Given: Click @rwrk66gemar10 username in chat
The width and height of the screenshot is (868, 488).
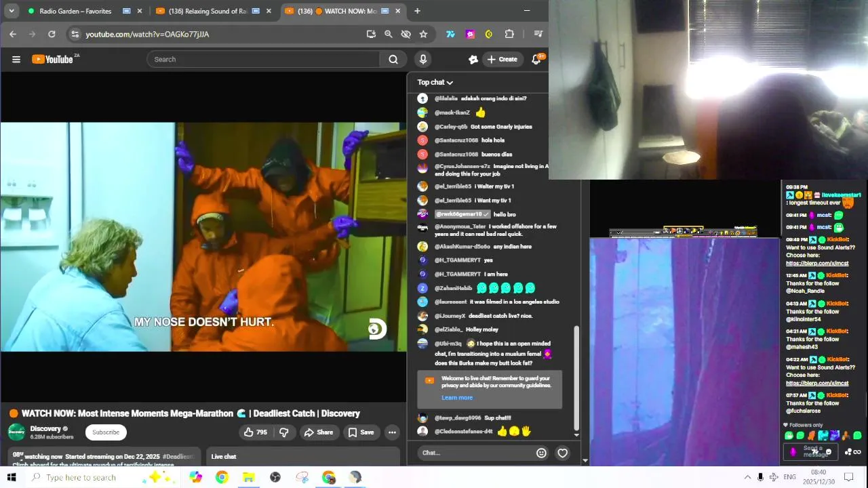Looking at the screenshot, I should pos(458,214).
